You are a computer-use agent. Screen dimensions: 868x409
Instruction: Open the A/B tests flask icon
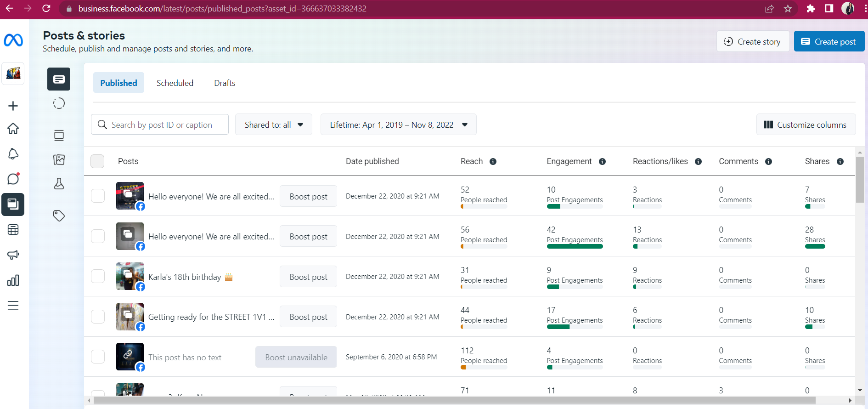(59, 184)
